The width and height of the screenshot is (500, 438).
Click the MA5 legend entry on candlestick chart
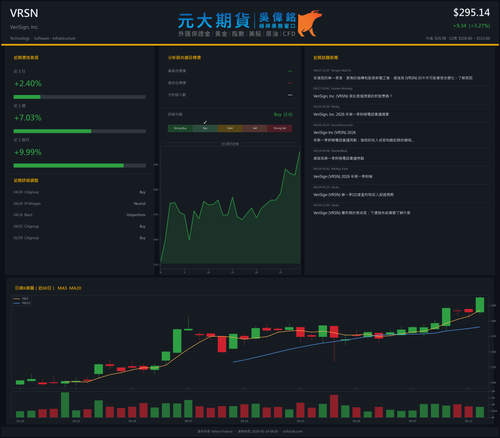[21, 299]
